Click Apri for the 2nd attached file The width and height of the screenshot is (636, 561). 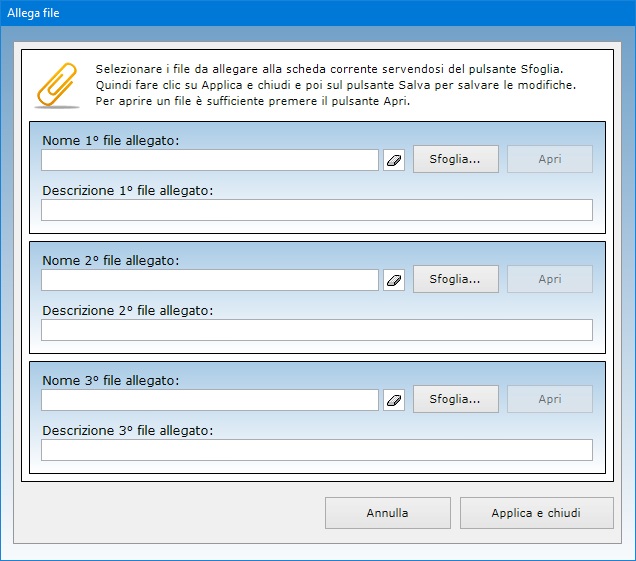click(550, 279)
